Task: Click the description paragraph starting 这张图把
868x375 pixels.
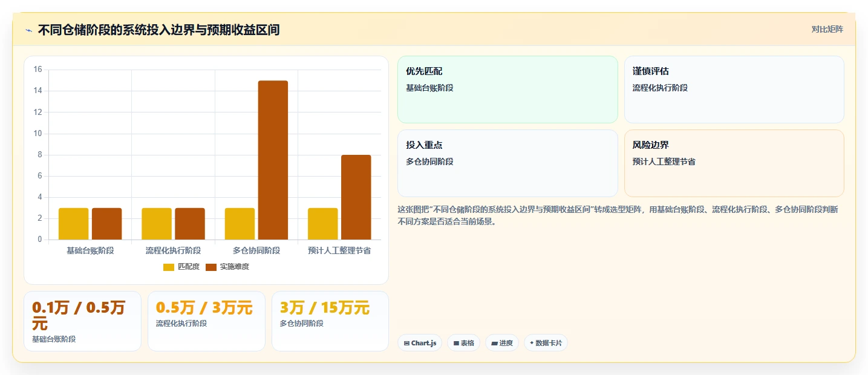Action: pyautogui.click(x=617, y=215)
